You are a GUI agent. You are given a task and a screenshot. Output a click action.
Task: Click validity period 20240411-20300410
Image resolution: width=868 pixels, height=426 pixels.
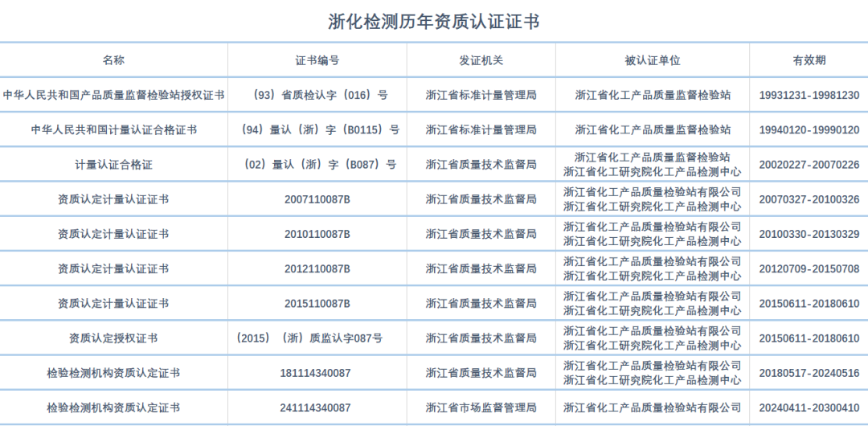[809, 408]
